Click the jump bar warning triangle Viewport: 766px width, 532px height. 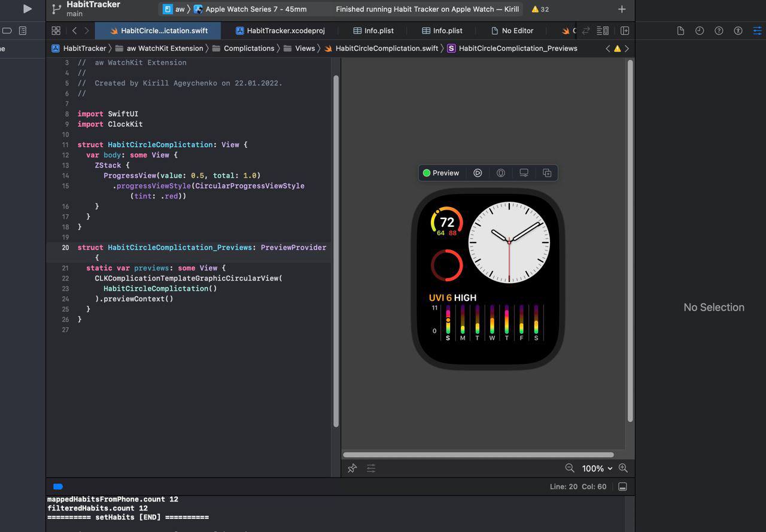coord(618,48)
